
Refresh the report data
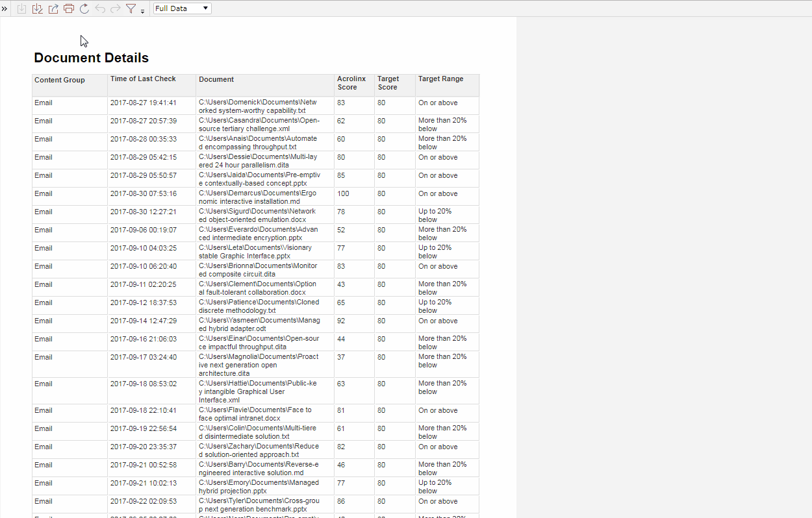tap(84, 8)
